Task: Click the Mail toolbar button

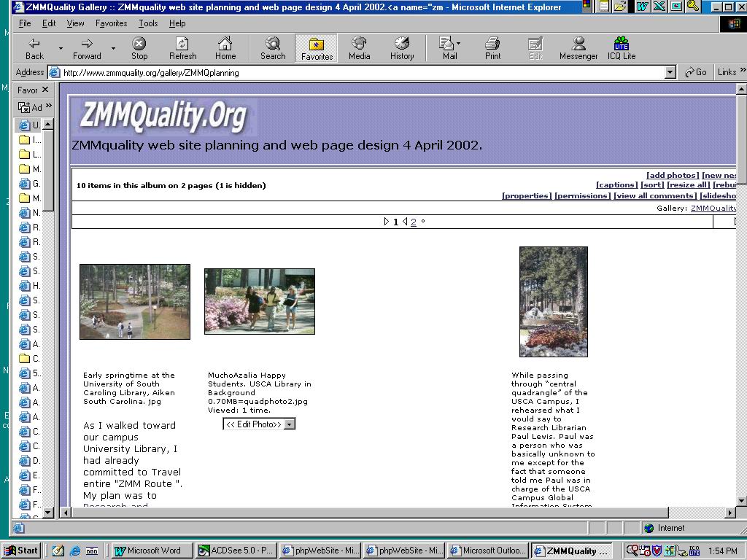Action: point(449,49)
